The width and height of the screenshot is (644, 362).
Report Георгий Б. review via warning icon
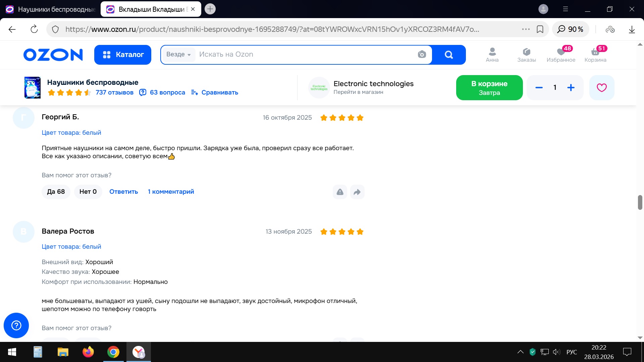[340, 192]
